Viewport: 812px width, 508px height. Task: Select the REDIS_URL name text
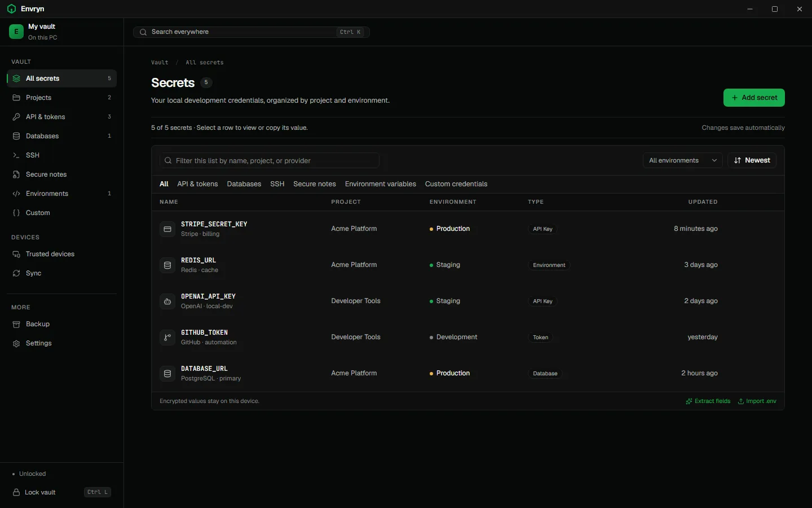tap(198, 260)
